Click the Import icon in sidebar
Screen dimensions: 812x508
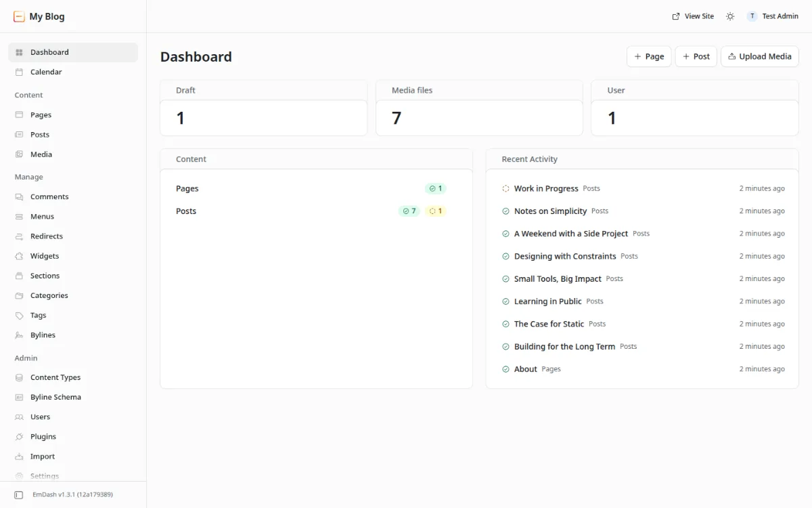[19, 457]
